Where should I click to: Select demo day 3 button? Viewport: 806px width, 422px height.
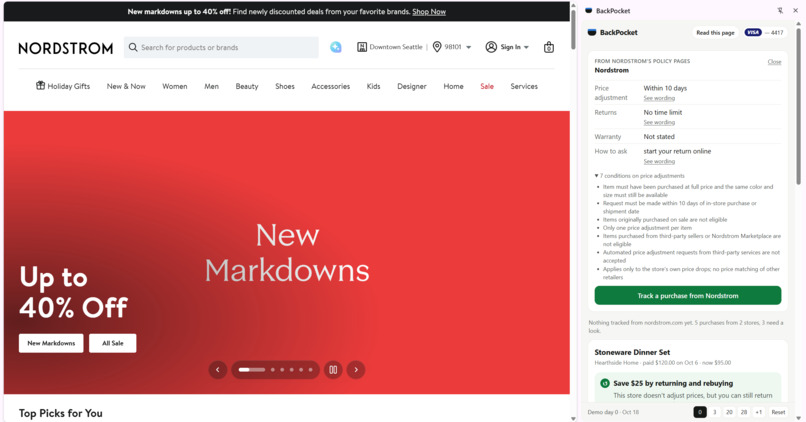tap(715, 412)
